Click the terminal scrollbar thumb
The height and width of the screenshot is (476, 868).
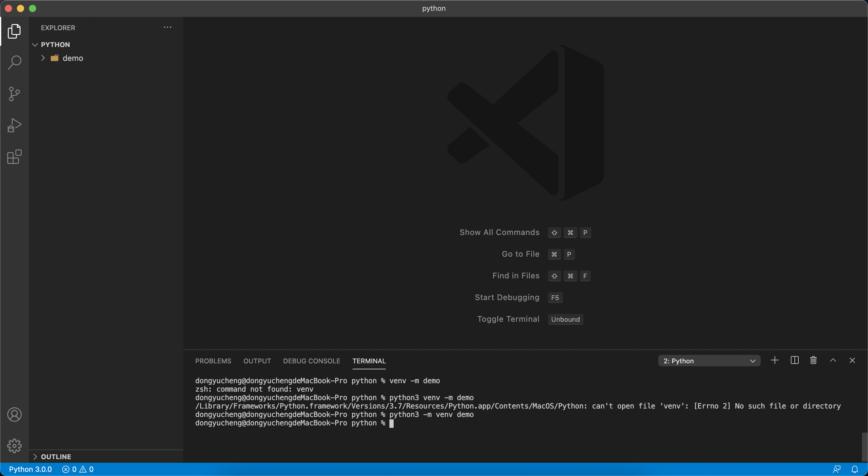tap(864, 447)
